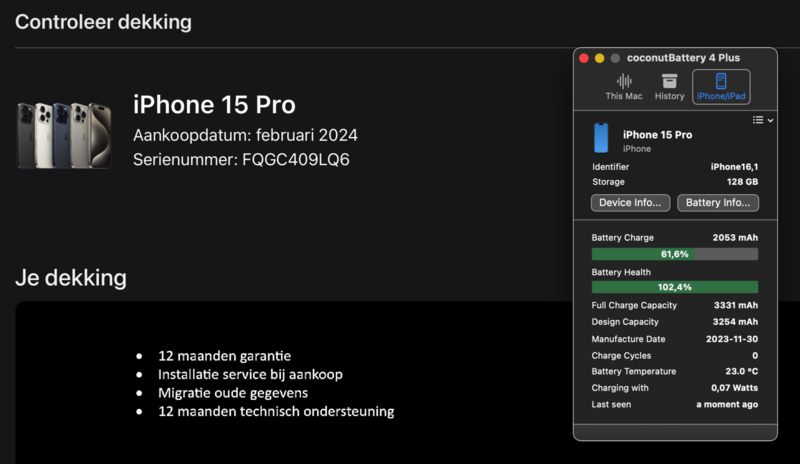Click the Identifier value iPhone16,1
800x464 pixels.
pyautogui.click(x=734, y=167)
